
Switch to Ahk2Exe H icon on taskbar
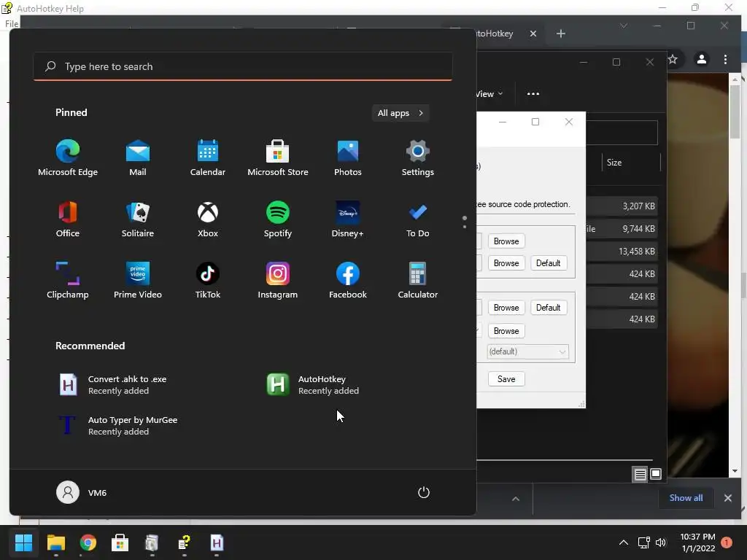217,542
